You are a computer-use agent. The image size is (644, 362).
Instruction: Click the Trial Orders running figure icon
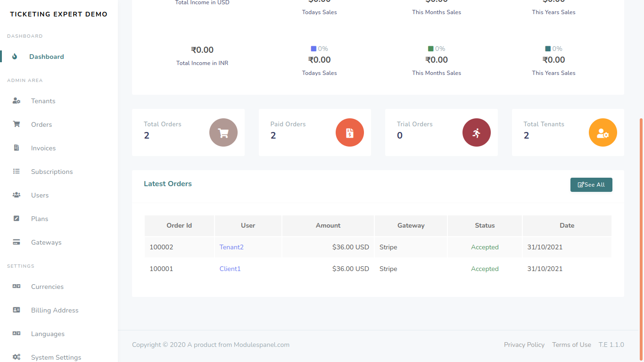pos(476,132)
